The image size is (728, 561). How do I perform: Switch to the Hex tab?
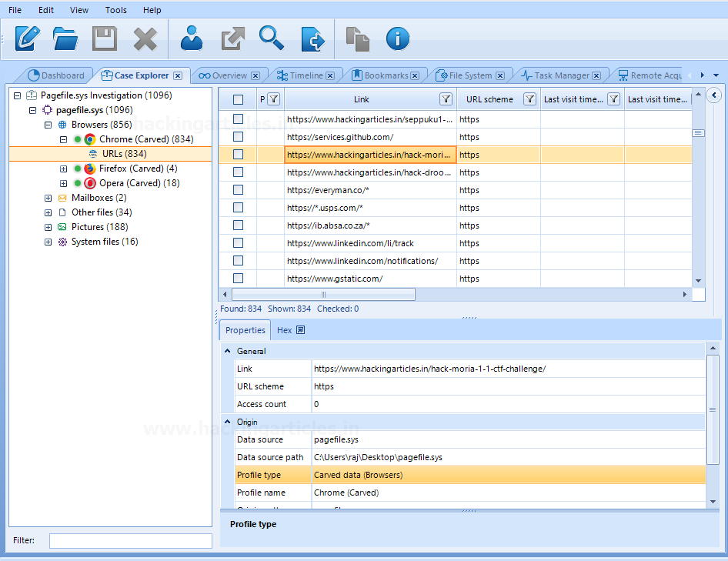pos(284,330)
